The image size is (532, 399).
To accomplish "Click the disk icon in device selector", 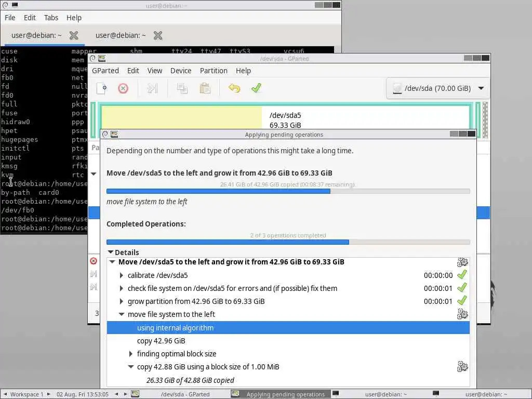I will click(x=397, y=88).
